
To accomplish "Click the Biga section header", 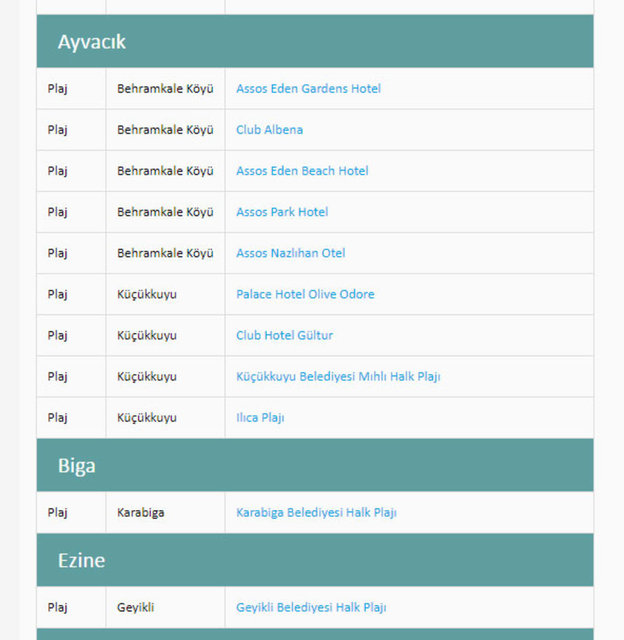I will [77, 466].
